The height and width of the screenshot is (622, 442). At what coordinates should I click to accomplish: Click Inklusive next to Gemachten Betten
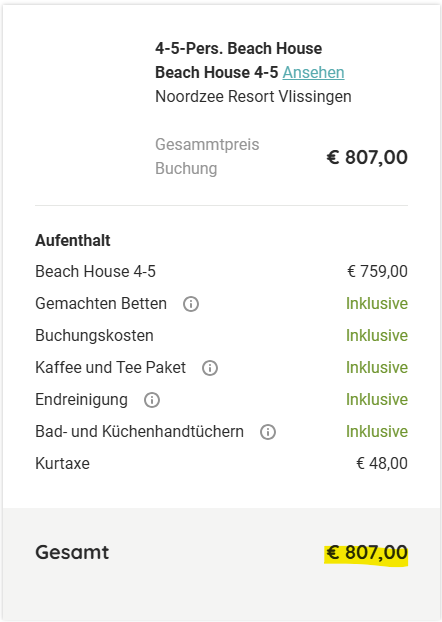[377, 303]
